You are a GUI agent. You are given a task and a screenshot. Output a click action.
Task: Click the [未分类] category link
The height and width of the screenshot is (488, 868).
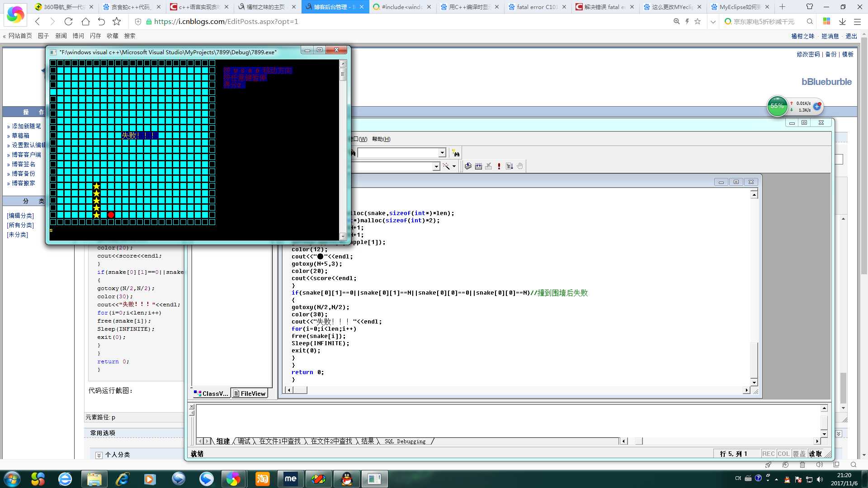(x=17, y=235)
